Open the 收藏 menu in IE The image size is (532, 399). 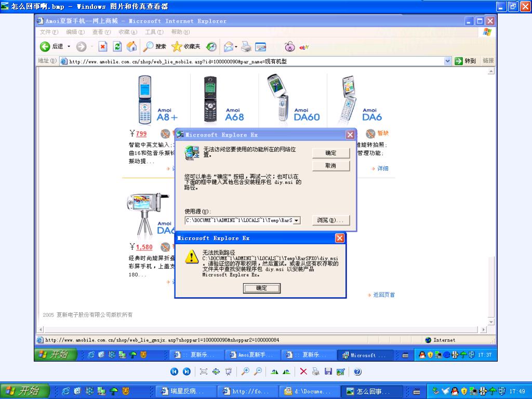[128, 32]
